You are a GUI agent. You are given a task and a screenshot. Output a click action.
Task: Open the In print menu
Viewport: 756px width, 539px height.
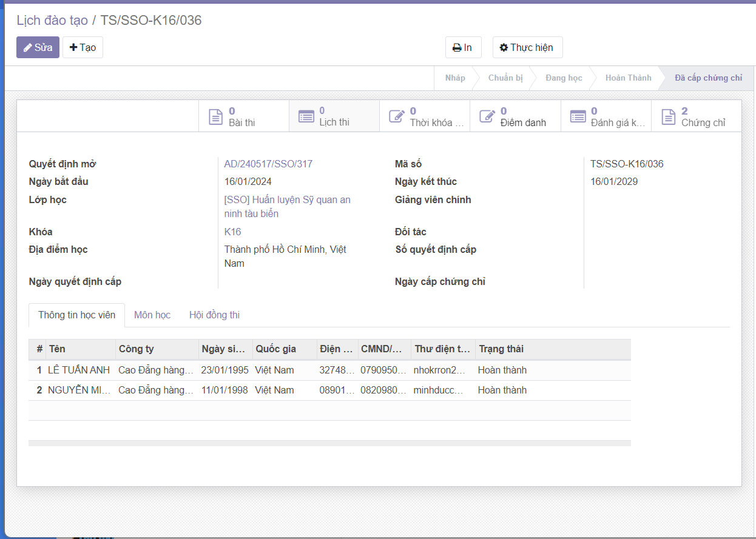pos(463,47)
